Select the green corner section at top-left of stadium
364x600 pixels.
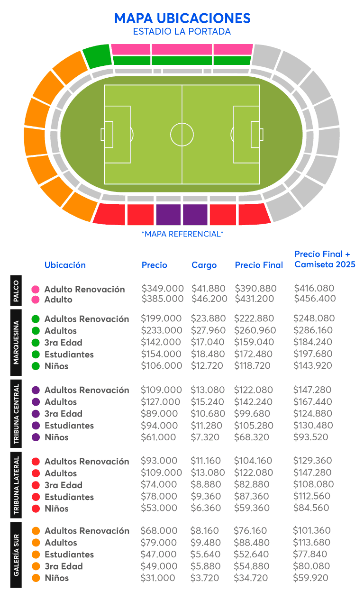pos(97,57)
